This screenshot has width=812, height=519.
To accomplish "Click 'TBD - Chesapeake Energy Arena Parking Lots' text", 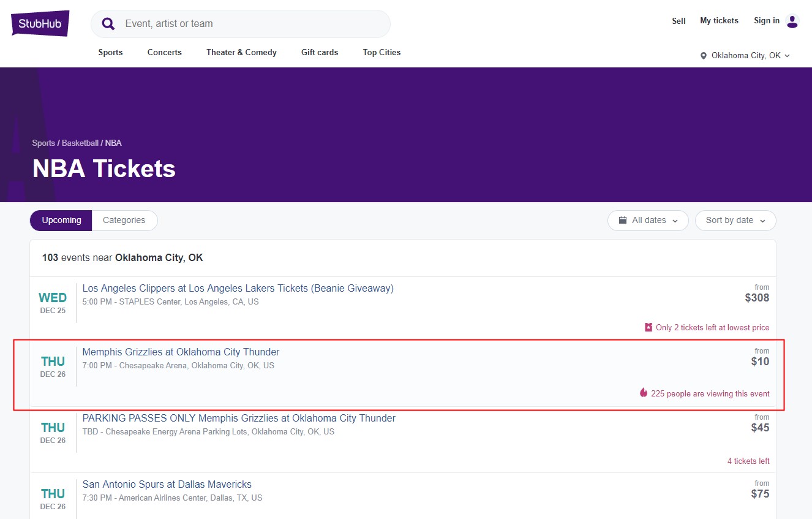I will [209, 432].
